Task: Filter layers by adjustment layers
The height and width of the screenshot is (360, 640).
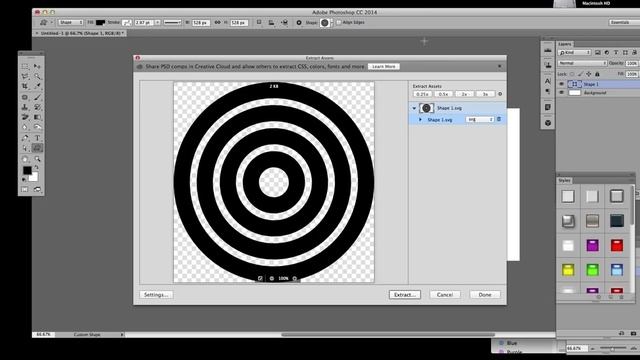Action: pyautogui.click(x=607, y=52)
